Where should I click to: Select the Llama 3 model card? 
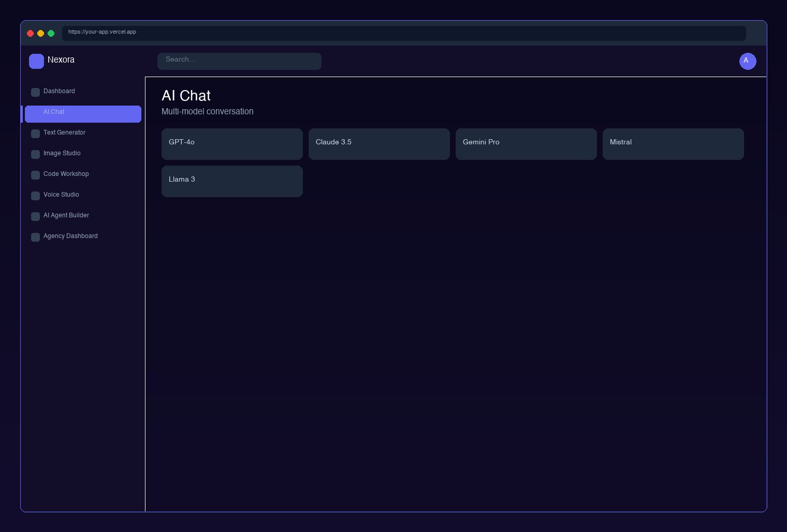coord(232,181)
